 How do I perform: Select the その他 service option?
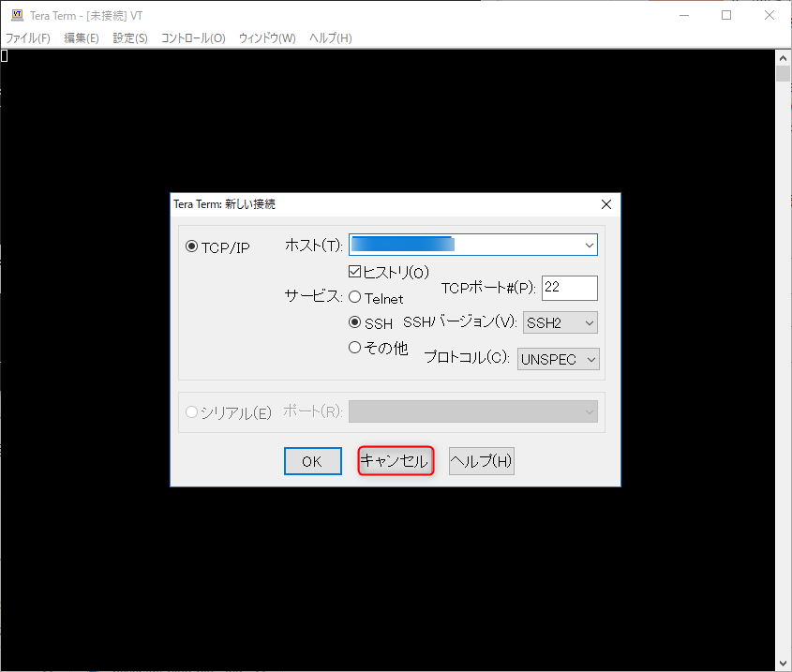click(x=355, y=348)
